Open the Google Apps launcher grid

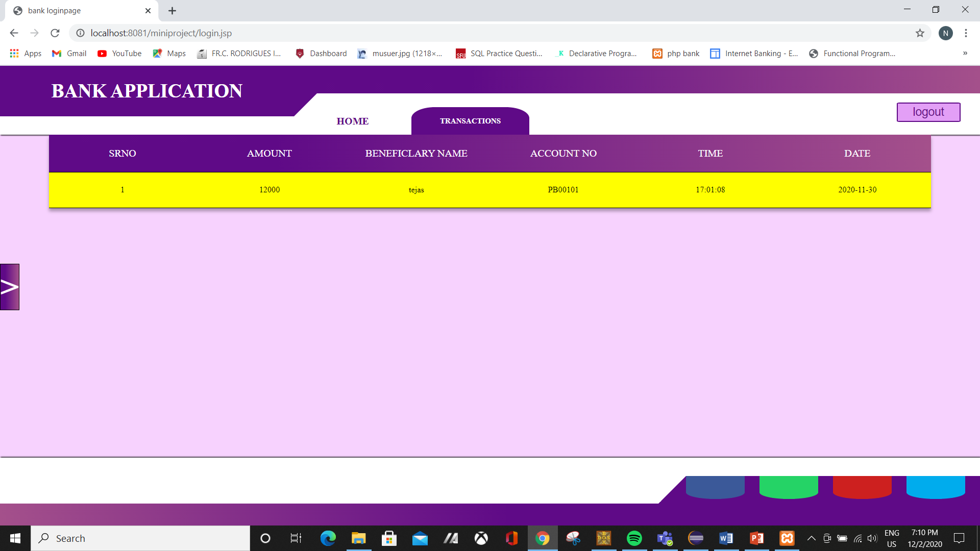14,53
